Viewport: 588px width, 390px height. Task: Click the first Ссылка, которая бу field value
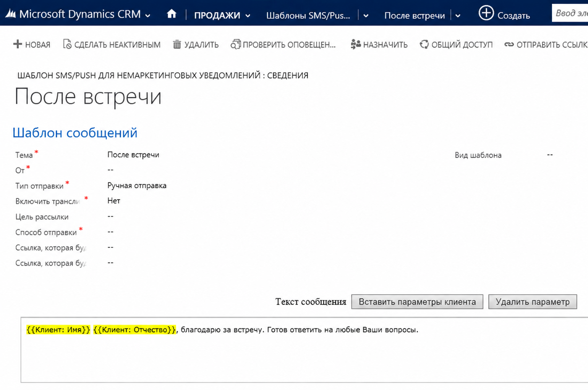110,247
